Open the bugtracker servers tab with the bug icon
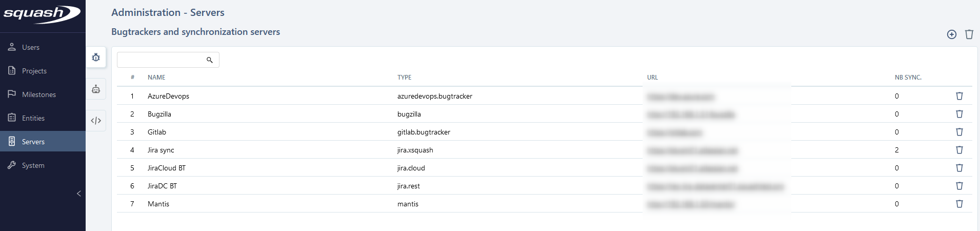 click(96, 57)
